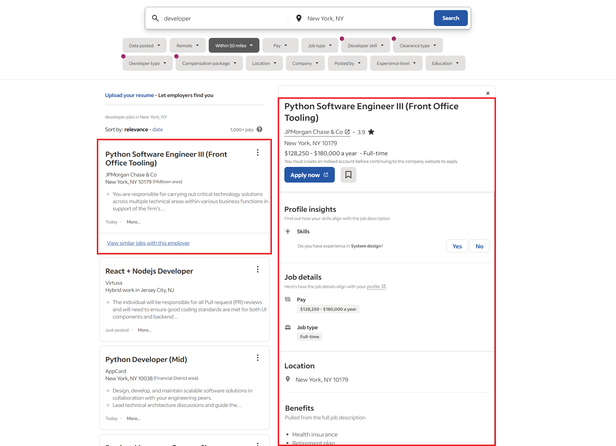Open the Posted by filter
This screenshot has height=446, width=616.
pyautogui.click(x=347, y=63)
